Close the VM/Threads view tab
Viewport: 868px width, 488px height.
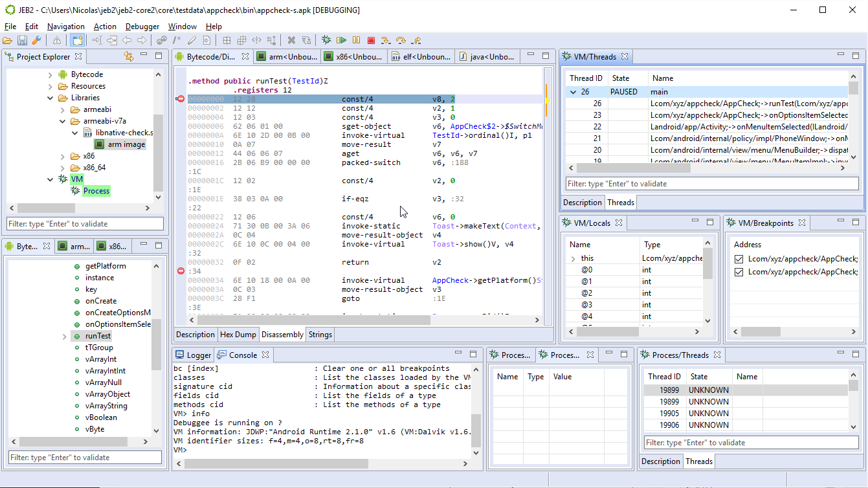626,57
